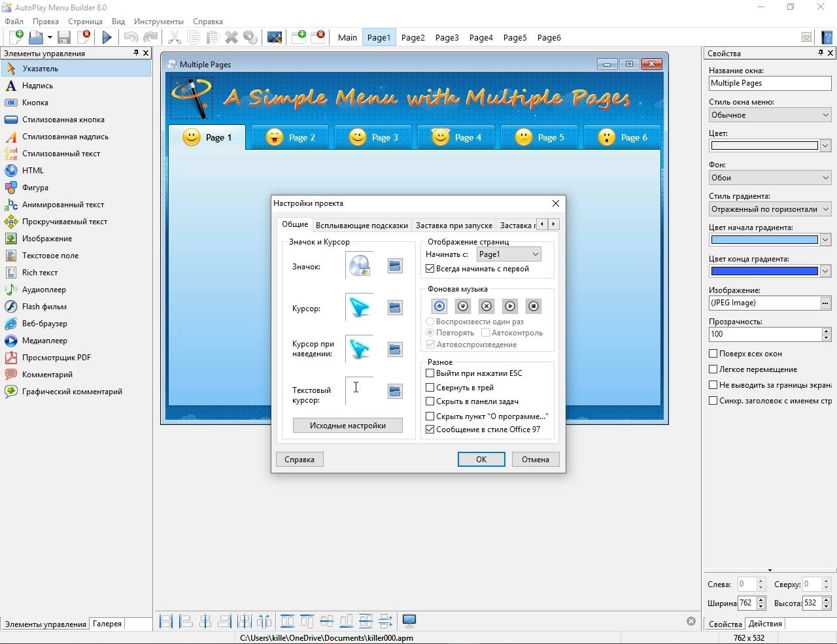The height and width of the screenshot is (644, 837).
Task: Open the help icon at toolbar's right end
Action: pos(826,37)
